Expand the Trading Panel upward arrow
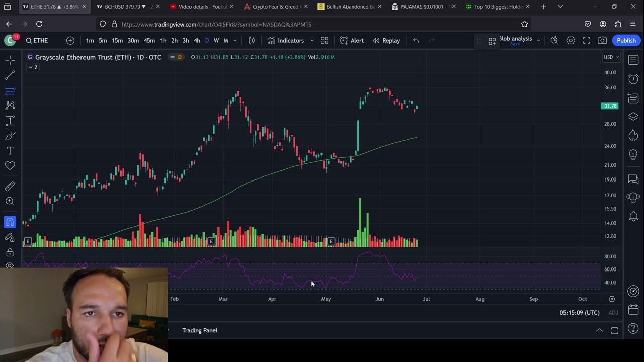This screenshot has height=362, width=644. tap(599, 330)
